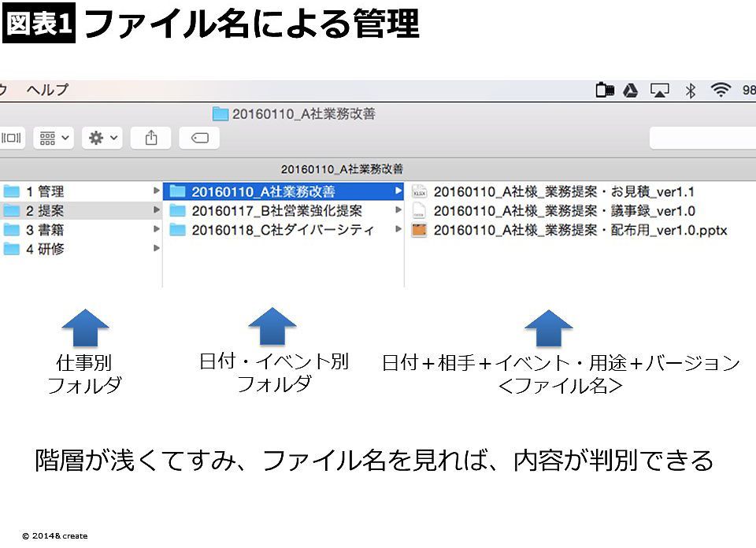The height and width of the screenshot is (548, 756).
Task: Click the battery status icon
Action: [604, 91]
